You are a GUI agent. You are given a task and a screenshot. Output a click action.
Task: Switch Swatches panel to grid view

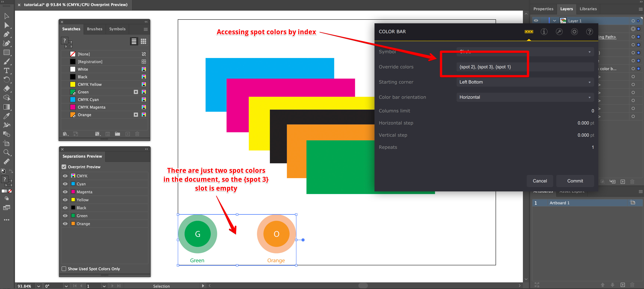pyautogui.click(x=143, y=41)
